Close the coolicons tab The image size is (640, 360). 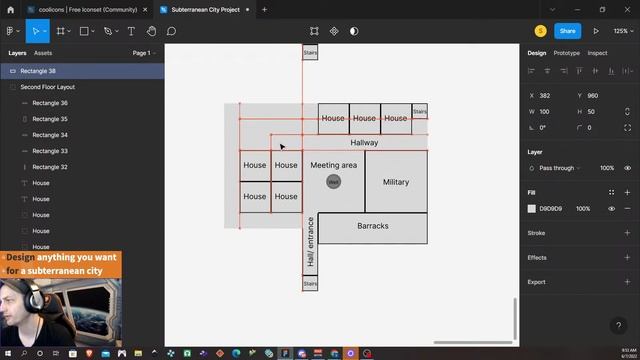click(145, 10)
